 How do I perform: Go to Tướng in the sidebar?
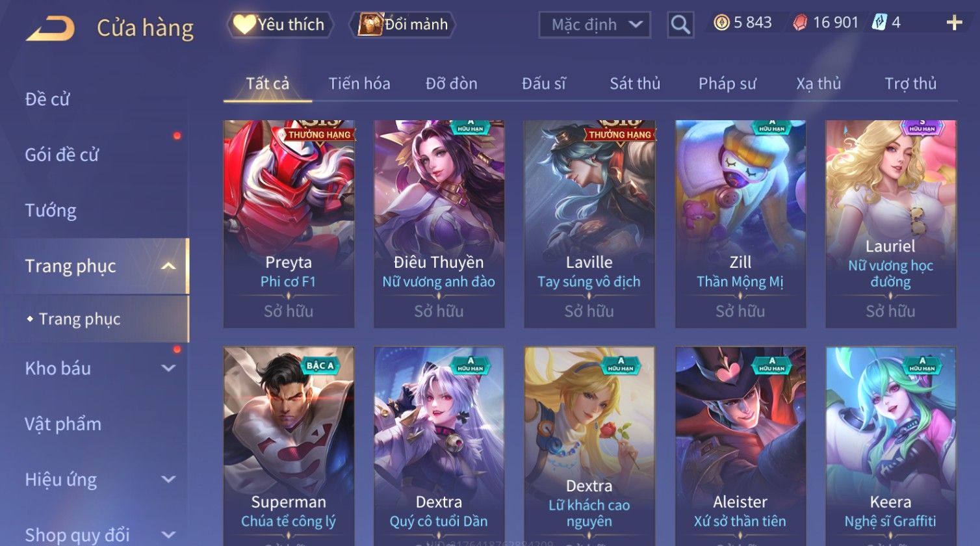click(x=51, y=211)
